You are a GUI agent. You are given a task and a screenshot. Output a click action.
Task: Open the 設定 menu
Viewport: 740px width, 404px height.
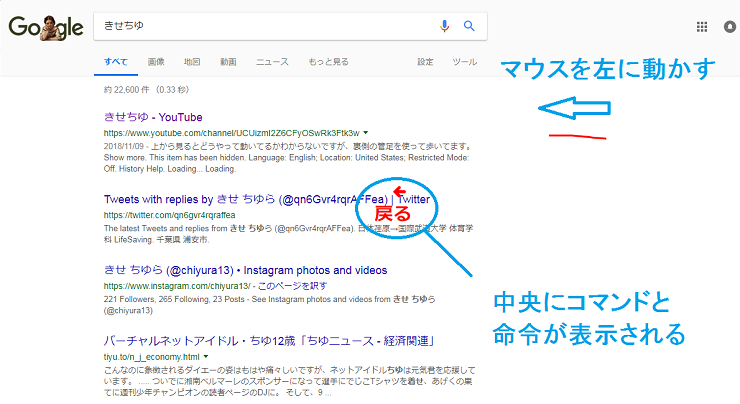pyautogui.click(x=425, y=62)
